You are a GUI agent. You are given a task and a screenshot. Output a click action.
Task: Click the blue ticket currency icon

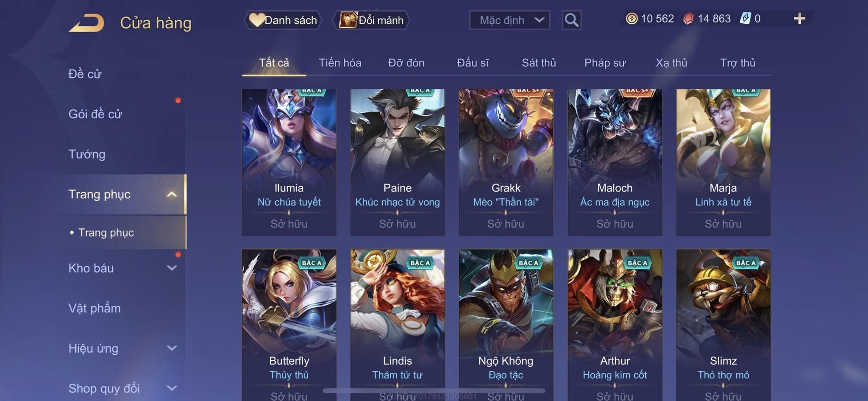click(745, 19)
